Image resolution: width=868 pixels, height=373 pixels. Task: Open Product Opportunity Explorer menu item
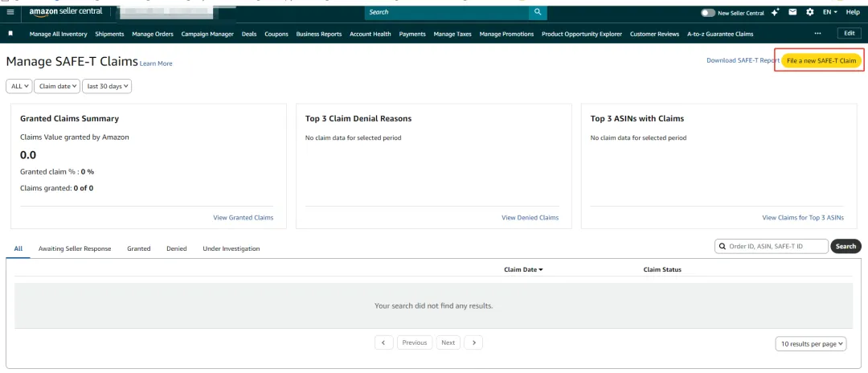582,34
